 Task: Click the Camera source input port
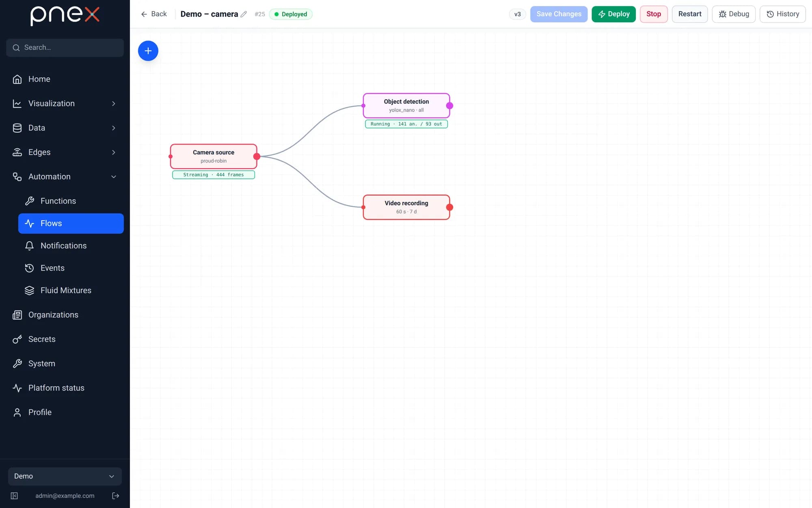171,156
